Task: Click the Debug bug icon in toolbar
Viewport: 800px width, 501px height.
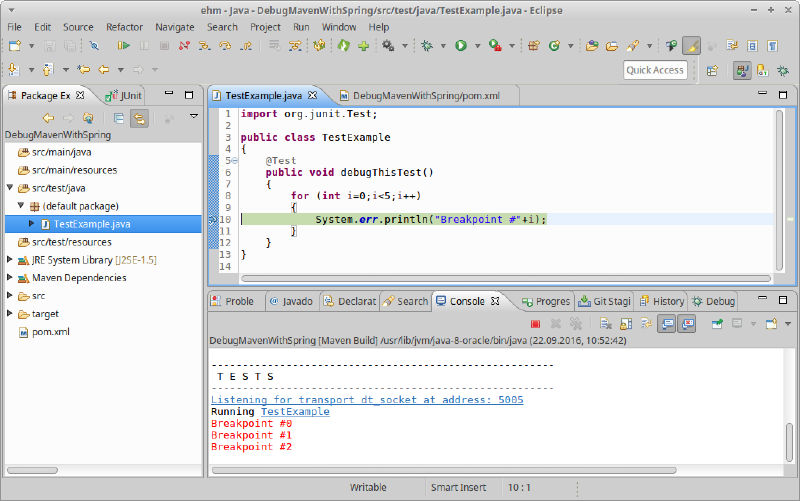Action: [427, 46]
